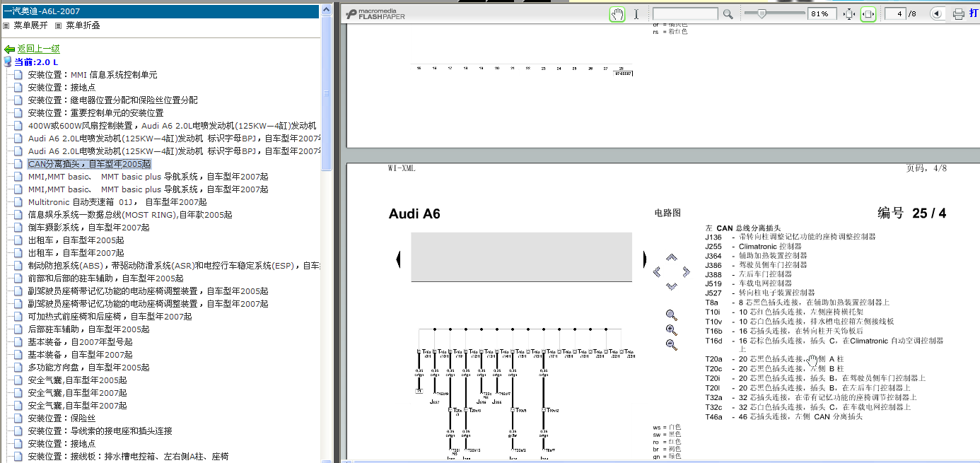Open 出租车,自车型年2005起
980x463 pixels.
(x=76, y=240)
